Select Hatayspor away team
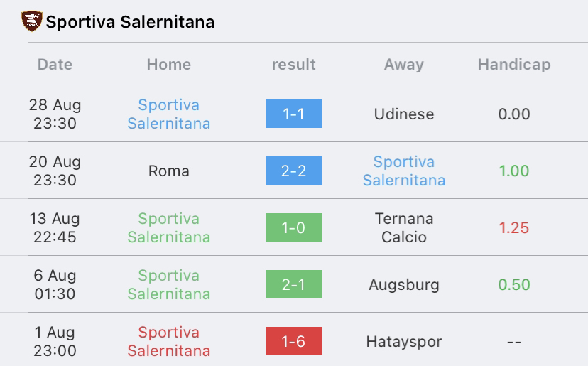 click(404, 342)
